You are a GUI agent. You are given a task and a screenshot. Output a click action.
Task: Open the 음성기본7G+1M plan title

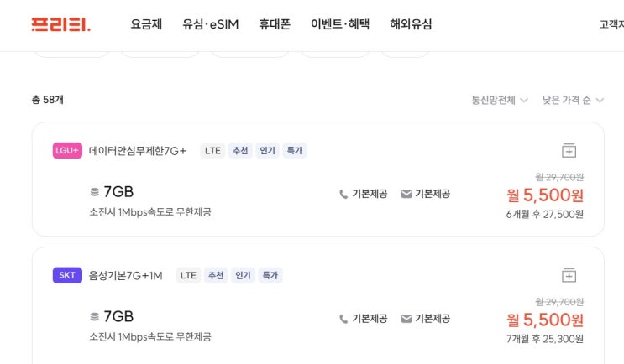pyautogui.click(x=126, y=275)
